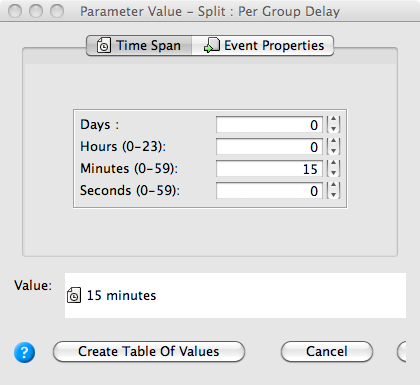This screenshot has height=385, width=420.
Task: Select the 15 minutes value text
Action: click(121, 296)
